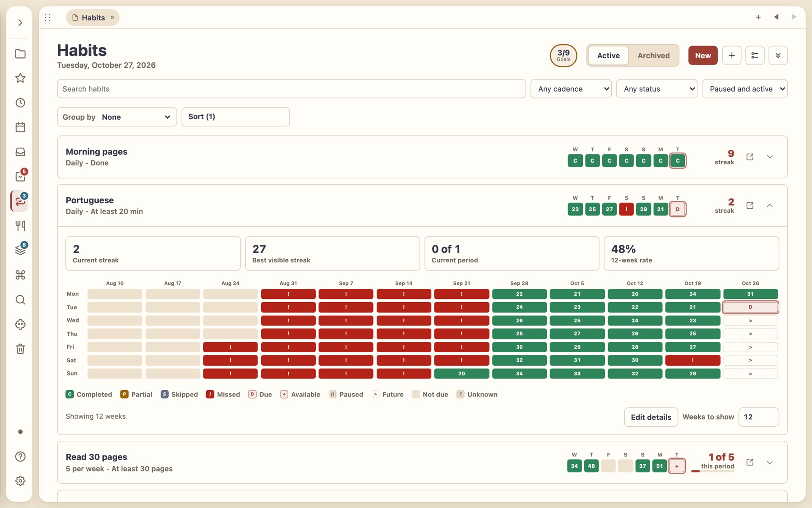Open the calendar icon in sidebar
The image size is (812, 508).
tap(20, 127)
